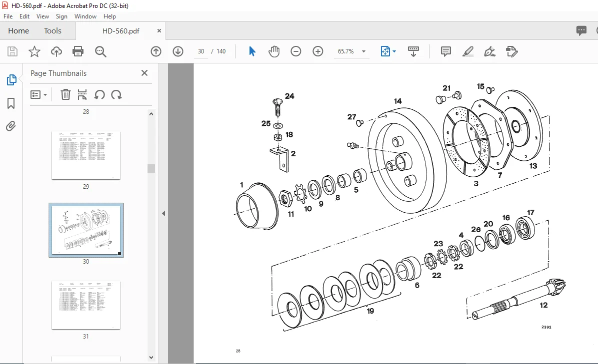Click the upload to cloud icon
The width and height of the screenshot is (598, 364).
click(56, 51)
